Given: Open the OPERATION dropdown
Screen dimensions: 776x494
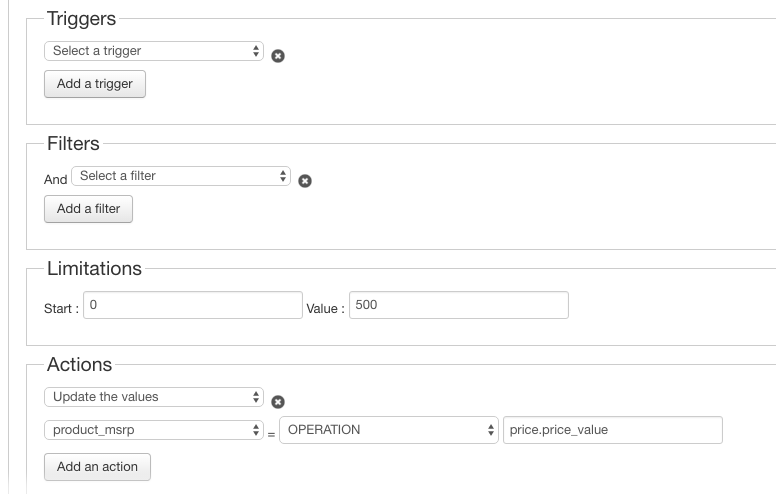Looking at the screenshot, I should point(389,430).
